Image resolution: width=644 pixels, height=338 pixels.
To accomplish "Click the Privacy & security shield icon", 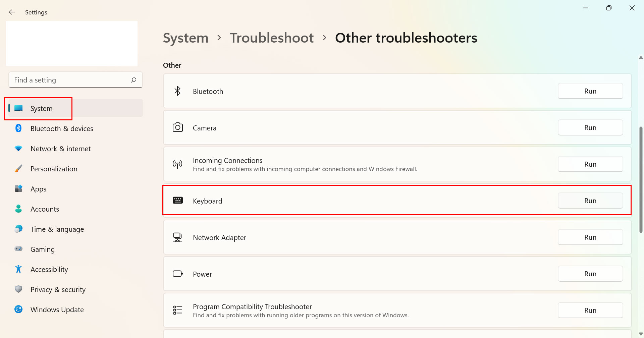I will tap(18, 289).
